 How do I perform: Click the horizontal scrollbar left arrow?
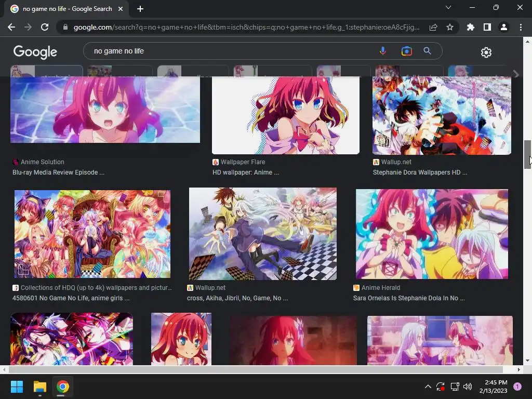pyautogui.click(x=4, y=369)
